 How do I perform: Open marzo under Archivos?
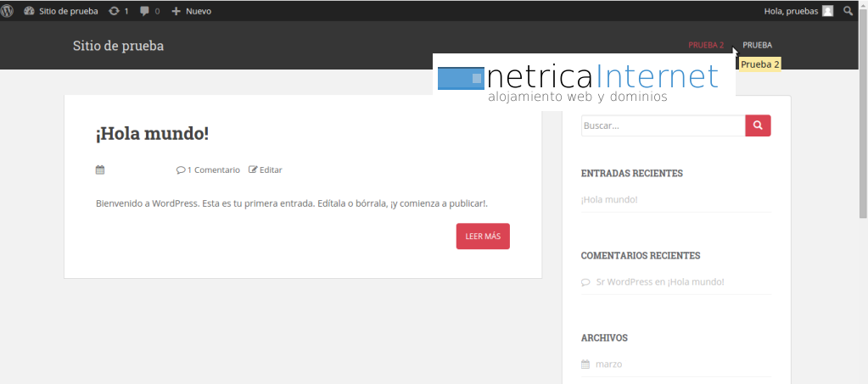(608, 364)
